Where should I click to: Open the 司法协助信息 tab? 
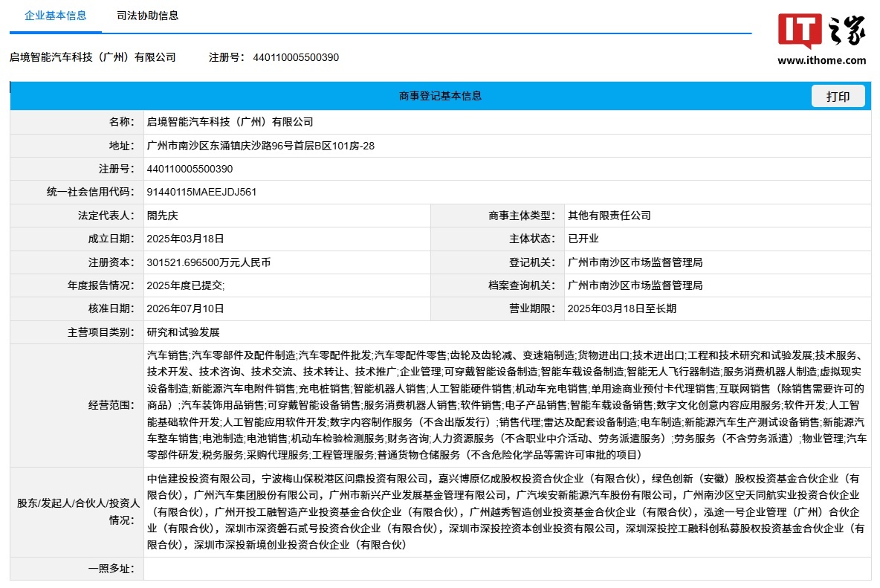click(x=148, y=16)
